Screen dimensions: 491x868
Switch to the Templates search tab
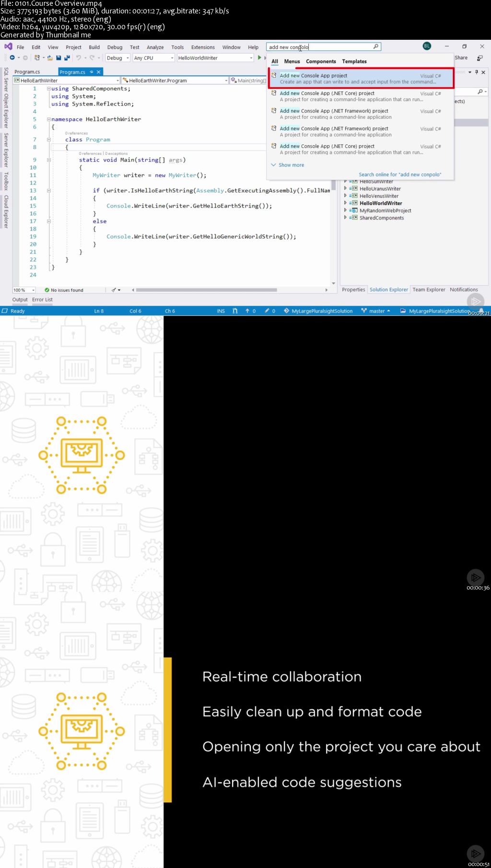coord(354,61)
